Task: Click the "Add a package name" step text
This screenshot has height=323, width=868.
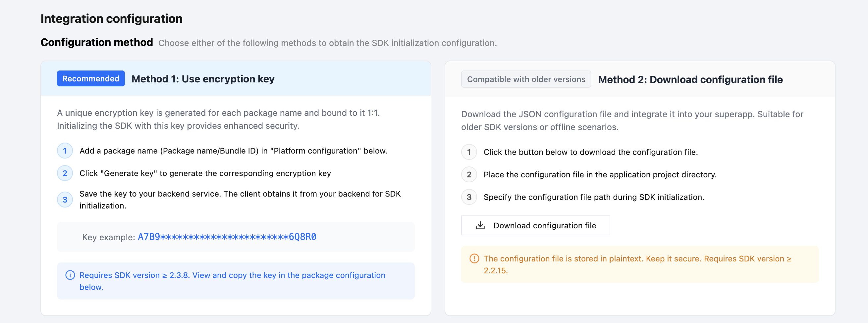Action: (233, 151)
